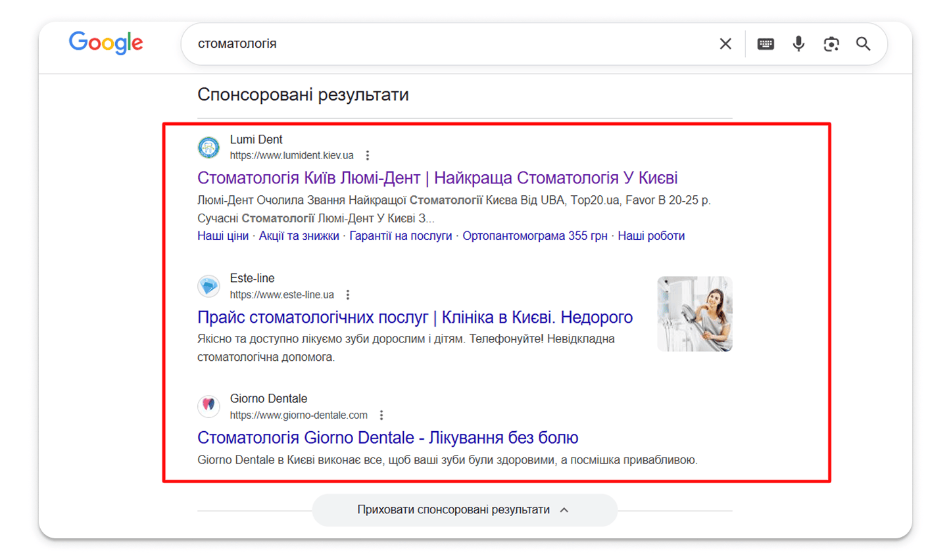
Task: Clear the search query with the X icon
Action: click(725, 44)
